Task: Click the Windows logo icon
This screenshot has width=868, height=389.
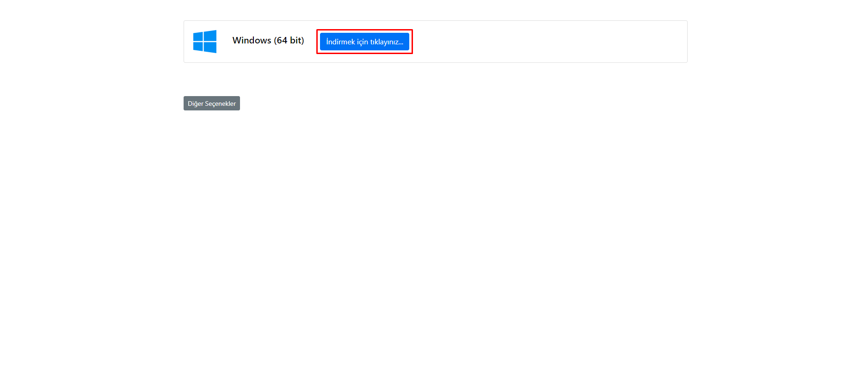Action: tap(205, 42)
